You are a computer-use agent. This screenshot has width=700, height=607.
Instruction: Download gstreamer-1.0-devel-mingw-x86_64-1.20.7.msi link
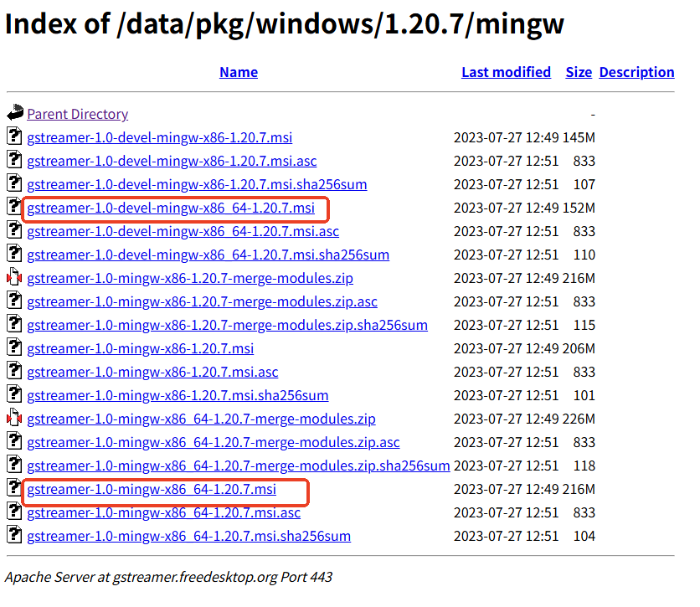tap(171, 208)
